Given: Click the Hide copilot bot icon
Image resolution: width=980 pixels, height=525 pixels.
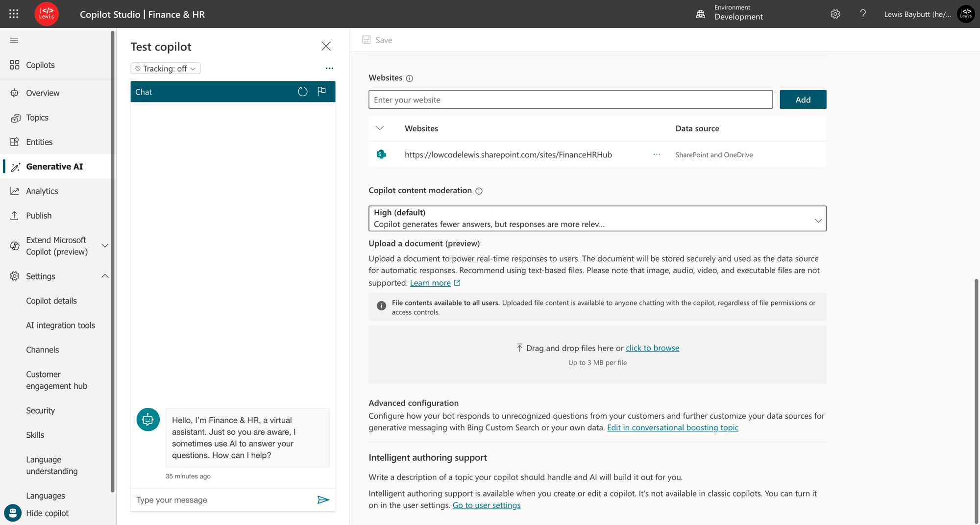Looking at the screenshot, I should coord(13,513).
